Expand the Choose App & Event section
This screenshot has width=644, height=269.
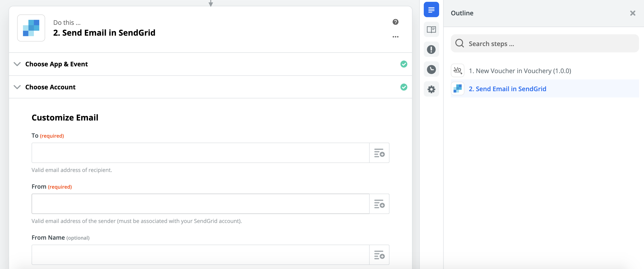[x=56, y=64]
